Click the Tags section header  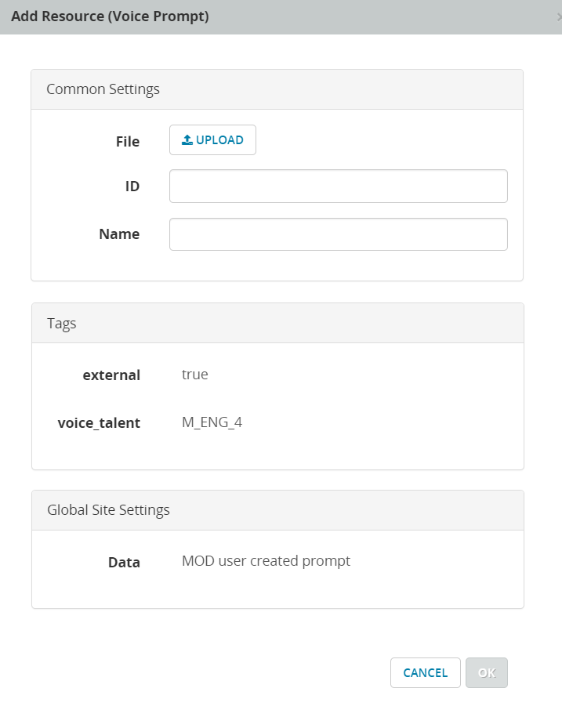pyautogui.click(x=62, y=323)
